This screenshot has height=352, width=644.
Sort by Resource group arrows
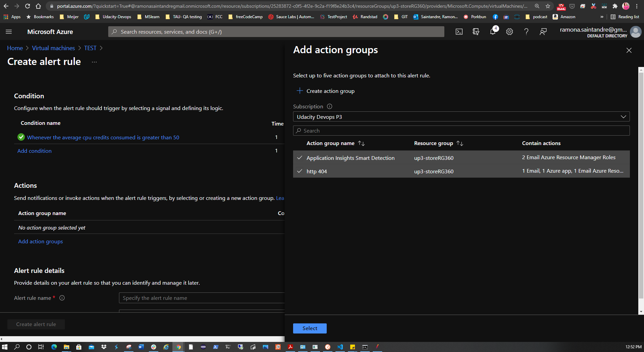[x=460, y=143]
